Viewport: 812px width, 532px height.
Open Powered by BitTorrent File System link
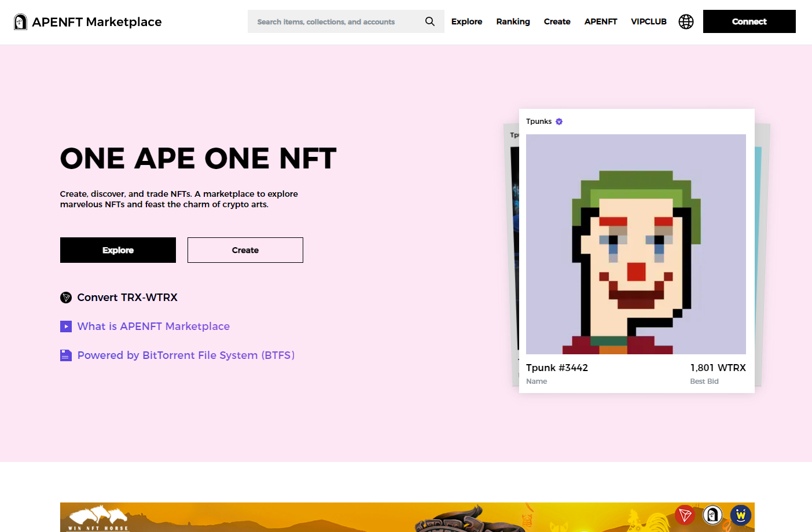pos(186,355)
